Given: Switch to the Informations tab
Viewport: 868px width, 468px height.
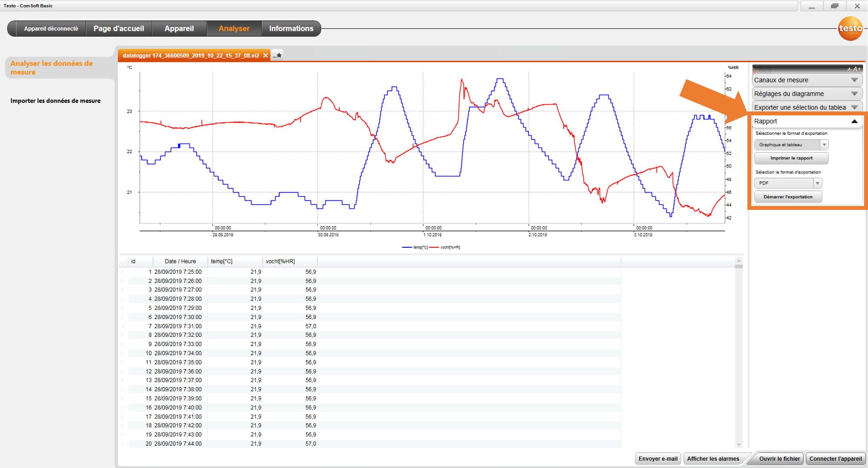Looking at the screenshot, I should tap(291, 28).
